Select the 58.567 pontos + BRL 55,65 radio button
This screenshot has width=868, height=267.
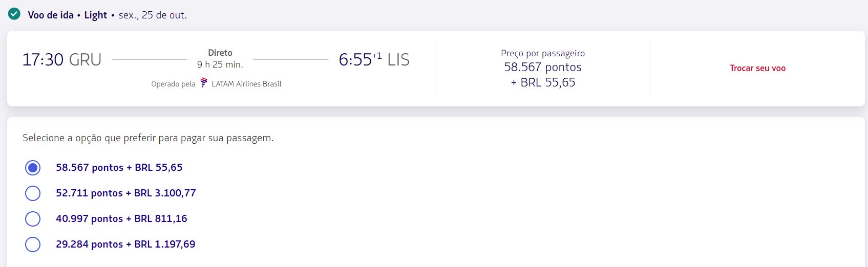tap(33, 167)
